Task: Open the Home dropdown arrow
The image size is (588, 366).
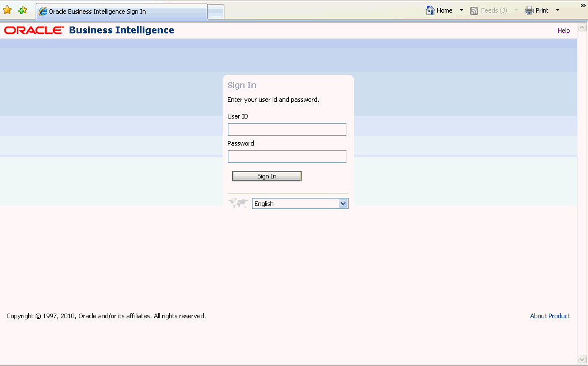Action: point(461,10)
